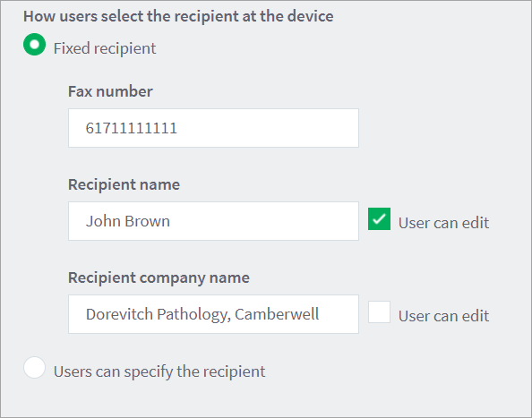Click the "Fixed recipient" label text
The height and width of the screenshot is (418, 532).
pyautogui.click(x=105, y=48)
